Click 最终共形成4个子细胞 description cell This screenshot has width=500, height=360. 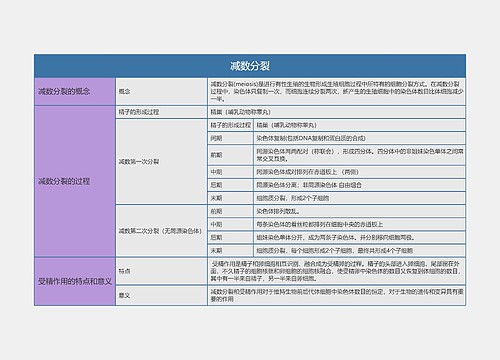click(x=359, y=250)
